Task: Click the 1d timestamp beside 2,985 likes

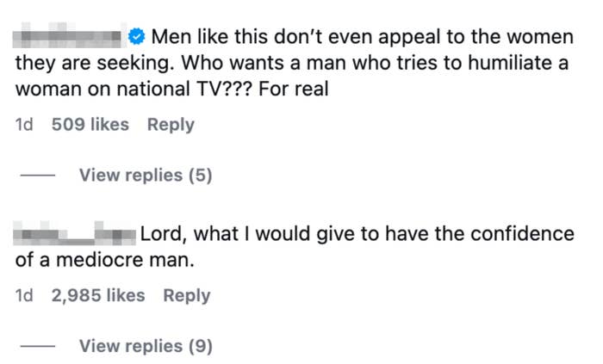Action: pyautogui.click(x=24, y=295)
